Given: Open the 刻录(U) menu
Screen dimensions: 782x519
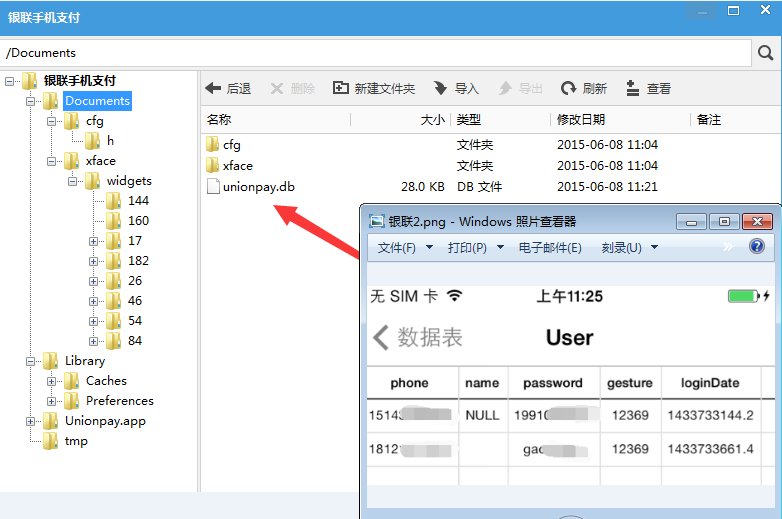Looking at the screenshot, I should pos(629,247).
